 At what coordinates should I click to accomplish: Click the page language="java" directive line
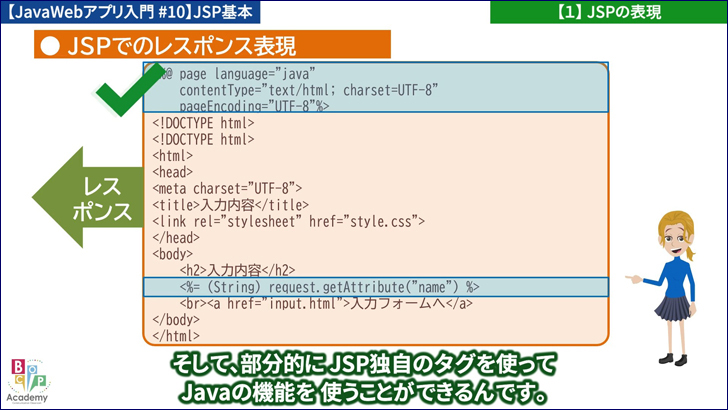(x=240, y=74)
